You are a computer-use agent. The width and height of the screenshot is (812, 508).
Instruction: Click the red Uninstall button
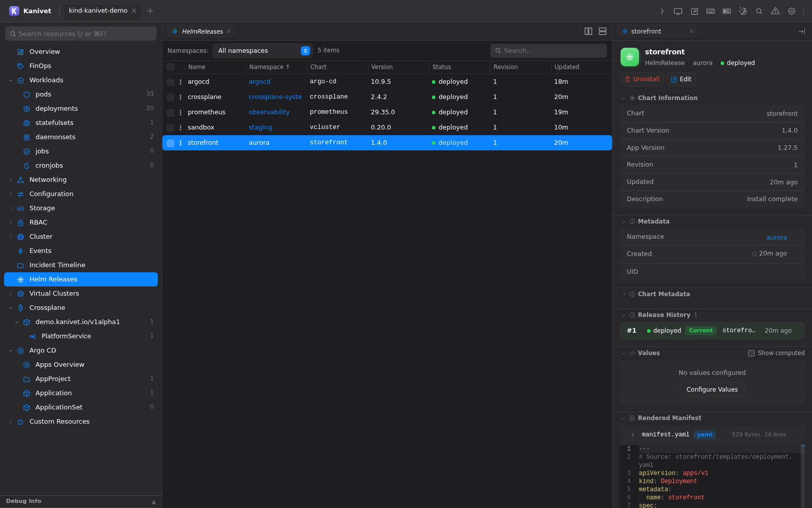pyautogui.click(x=642, y=79)
